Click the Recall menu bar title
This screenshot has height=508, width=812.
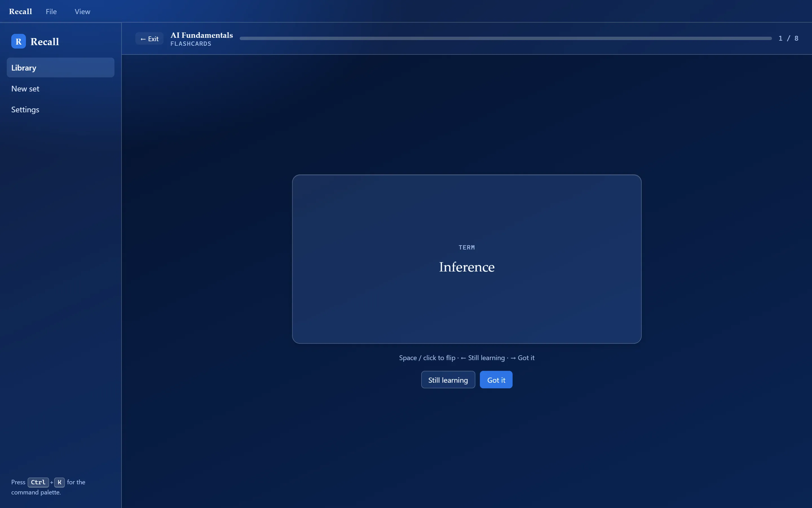(x=21, y=11)
